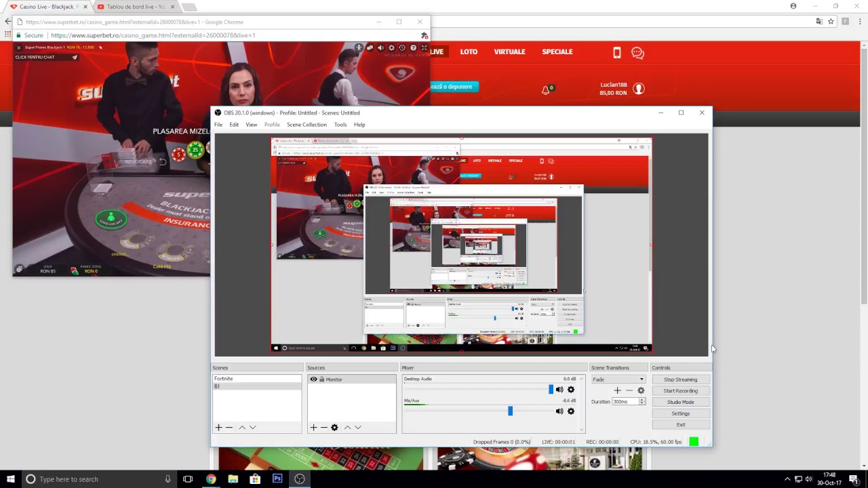Open transition properties gear icon
Image resolution: width=868 pixels, height=488 pixels.
pos(641,390)
